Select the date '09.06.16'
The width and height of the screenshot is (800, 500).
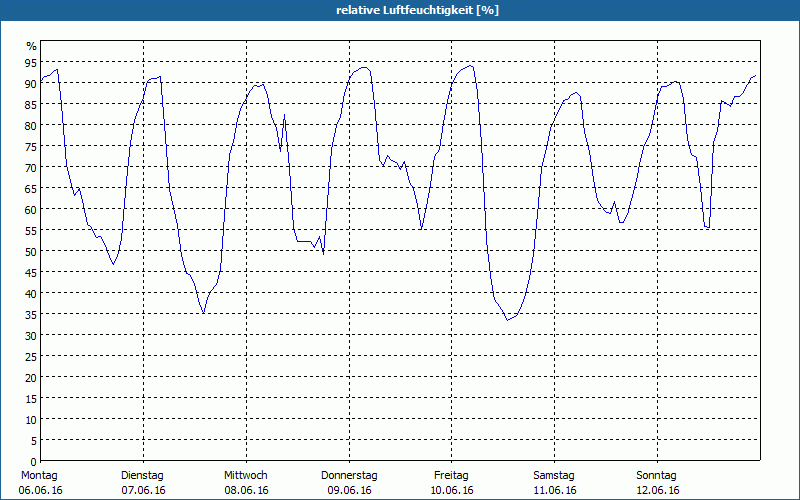click(x=349, y=490)
